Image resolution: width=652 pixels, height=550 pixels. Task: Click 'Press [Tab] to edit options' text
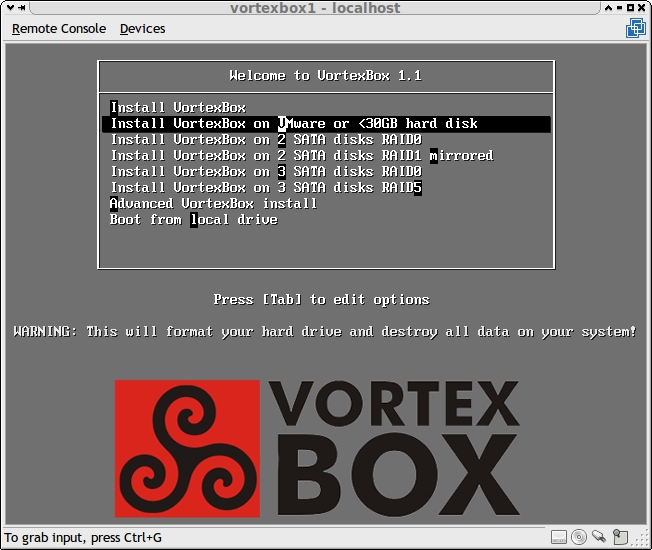(x=321, y=300)
